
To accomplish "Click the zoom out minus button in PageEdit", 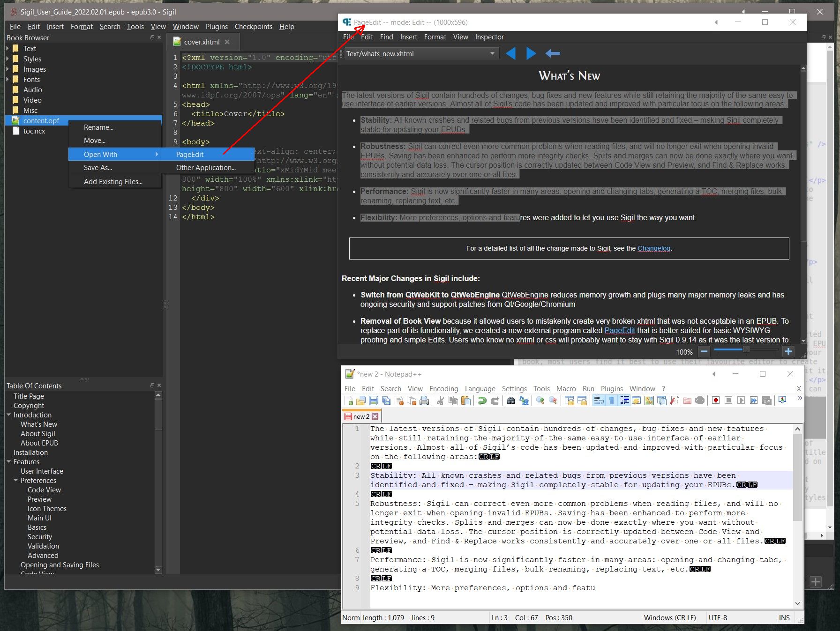I will tap(704, 351).
